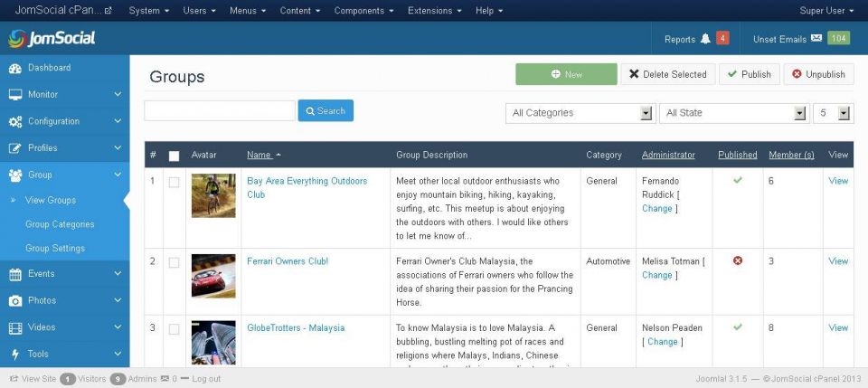This screenshot has height=388, width=868.
Task: Expand the Profiles sidebar section
Action: click(x=118, y=147)
